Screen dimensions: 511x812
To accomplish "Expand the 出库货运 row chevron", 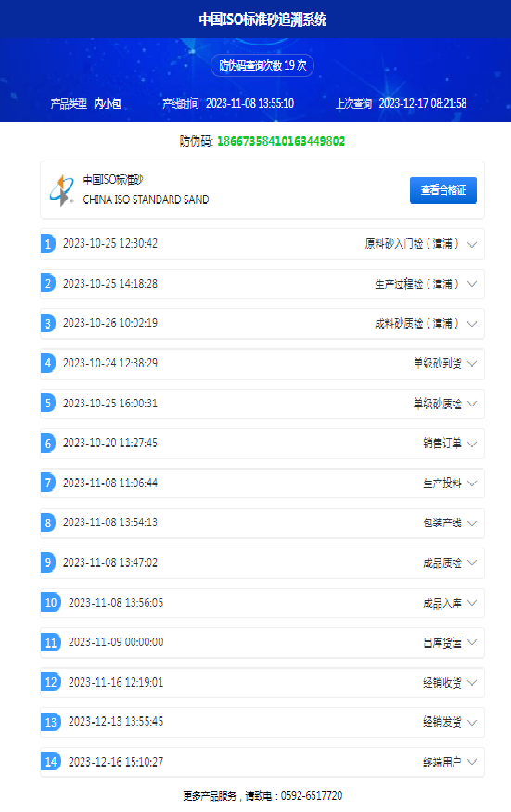I will 472,643.
